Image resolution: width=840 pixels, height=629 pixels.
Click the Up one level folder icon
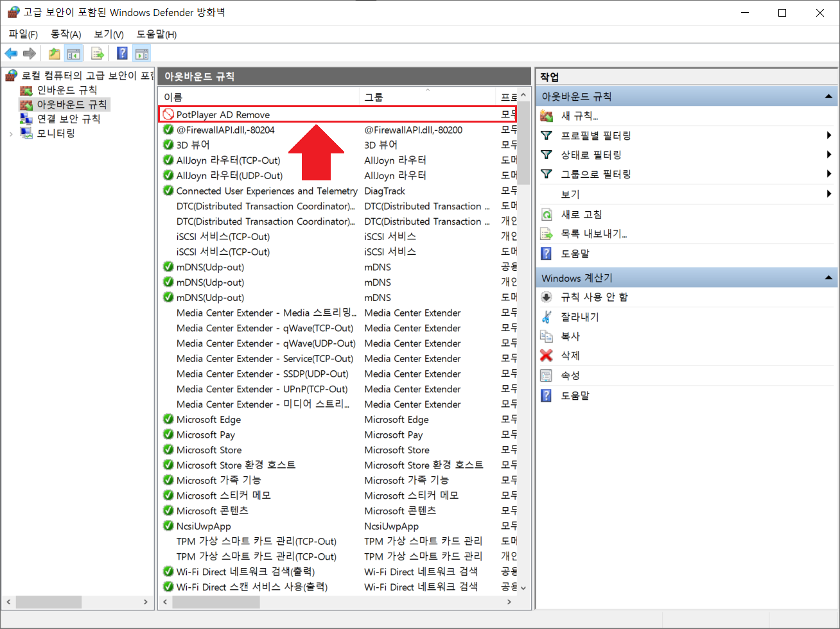click(55, 54)
